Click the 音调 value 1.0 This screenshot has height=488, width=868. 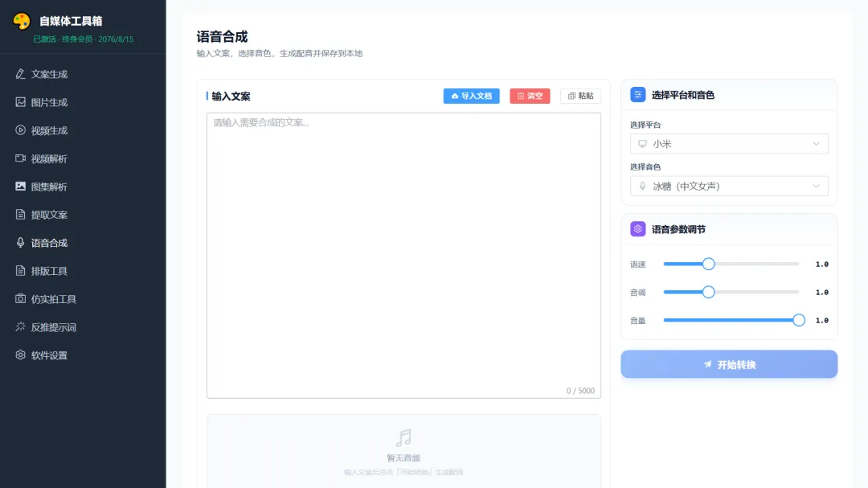pos(822,293)
